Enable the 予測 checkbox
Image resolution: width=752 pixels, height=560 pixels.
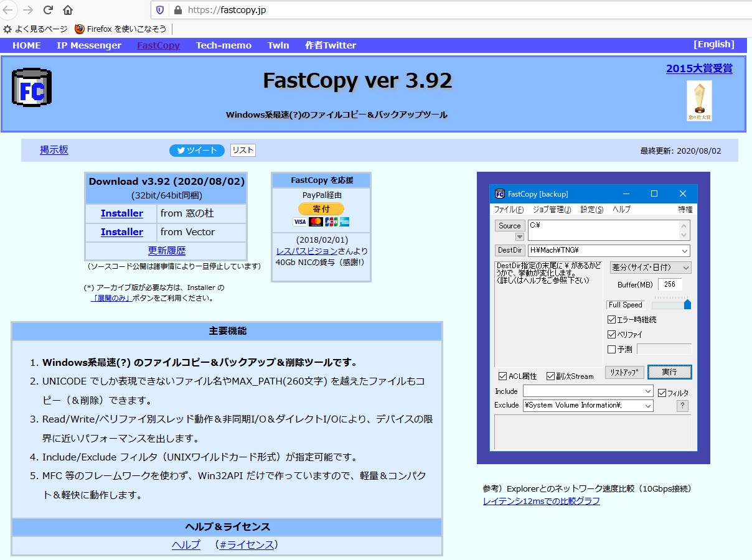coord(611,350)
